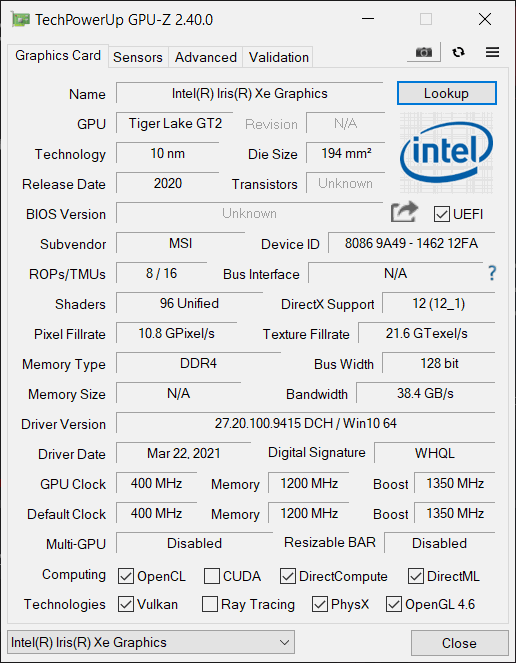The width and height of the screenshot is (516, 663).
Task: Click the Bus Interface question mark
Action: (x=491, y=273)
